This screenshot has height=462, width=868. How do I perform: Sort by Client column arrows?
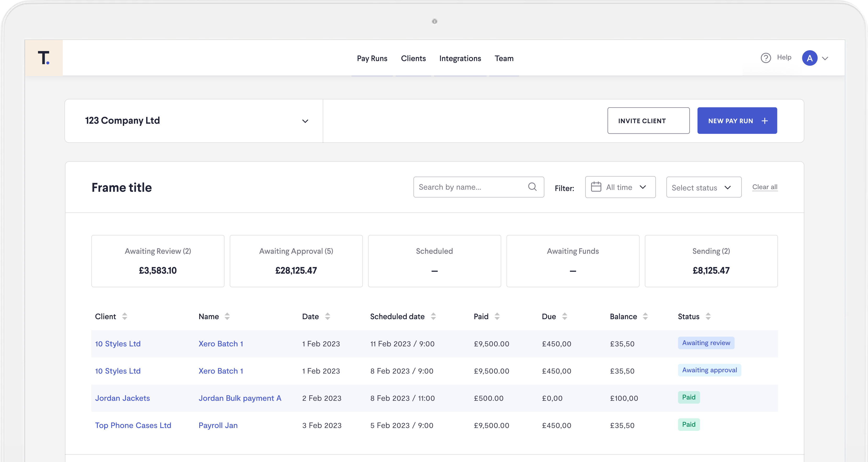point(125,317)
